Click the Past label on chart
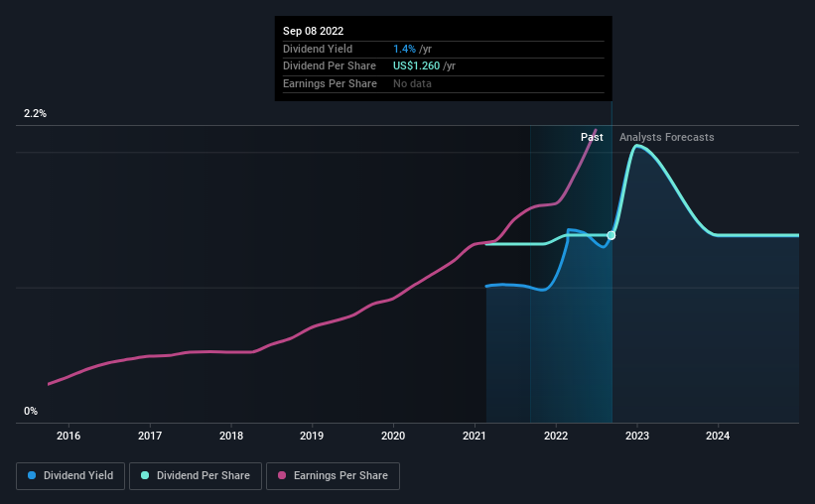 592,137
